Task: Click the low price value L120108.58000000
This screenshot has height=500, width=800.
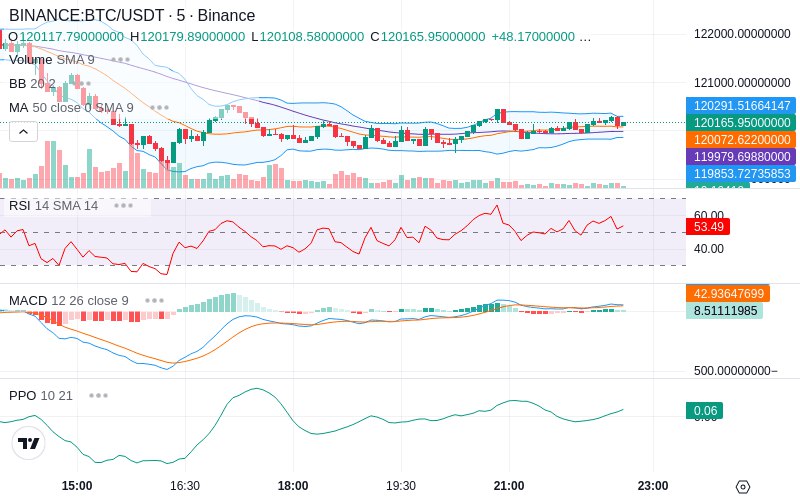Action: 307,37
